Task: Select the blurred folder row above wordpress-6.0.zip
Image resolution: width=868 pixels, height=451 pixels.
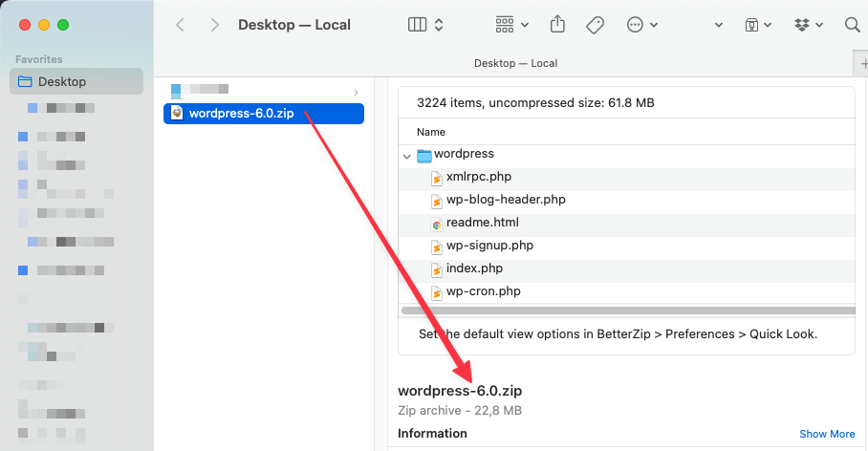Action: pos(264,90)
